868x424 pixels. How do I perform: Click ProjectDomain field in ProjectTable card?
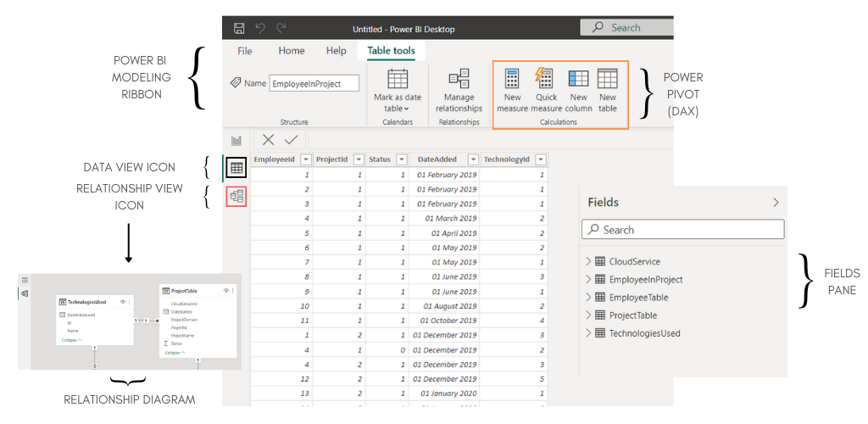point(184,320)
